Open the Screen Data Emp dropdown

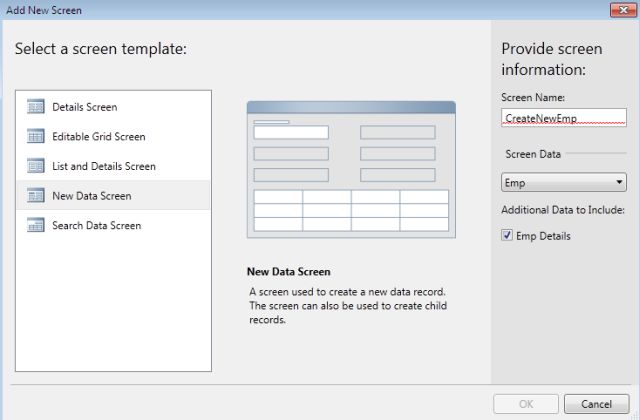click(564, 182)
